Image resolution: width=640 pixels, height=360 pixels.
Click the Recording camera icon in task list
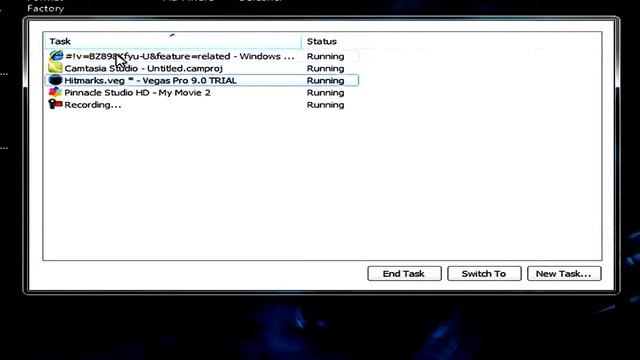[x=56, y=104]
